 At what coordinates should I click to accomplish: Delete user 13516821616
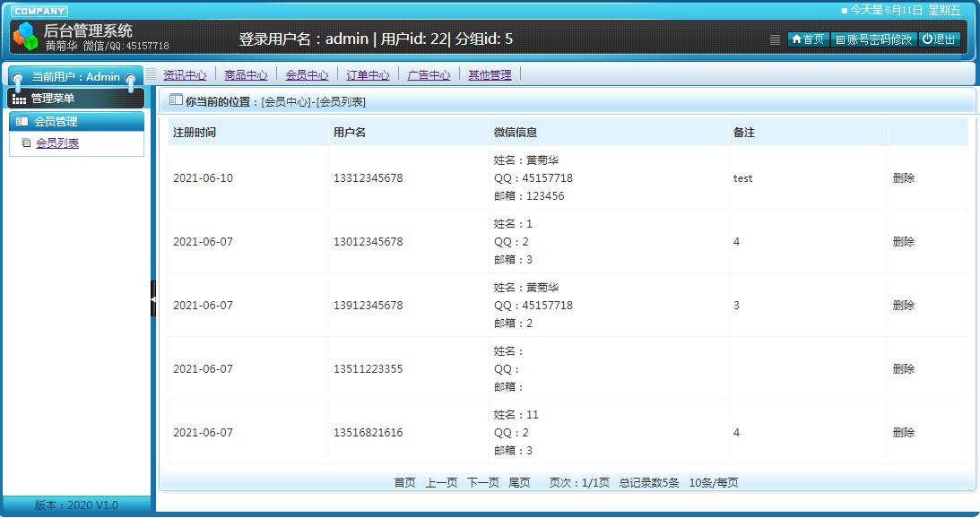(x=904, y=432)
